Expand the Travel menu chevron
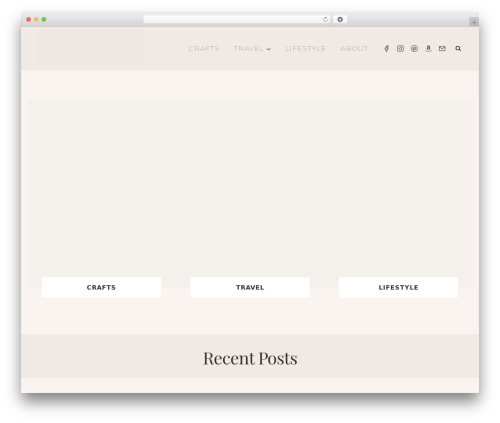The image size is (500, 423). pyautogui.click(x=269, y=49)
